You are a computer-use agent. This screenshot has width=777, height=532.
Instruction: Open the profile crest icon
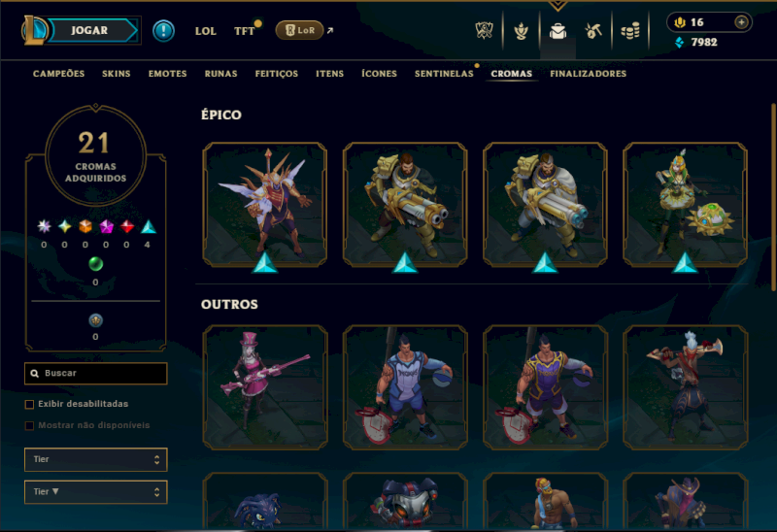click(x=484, y=31)
